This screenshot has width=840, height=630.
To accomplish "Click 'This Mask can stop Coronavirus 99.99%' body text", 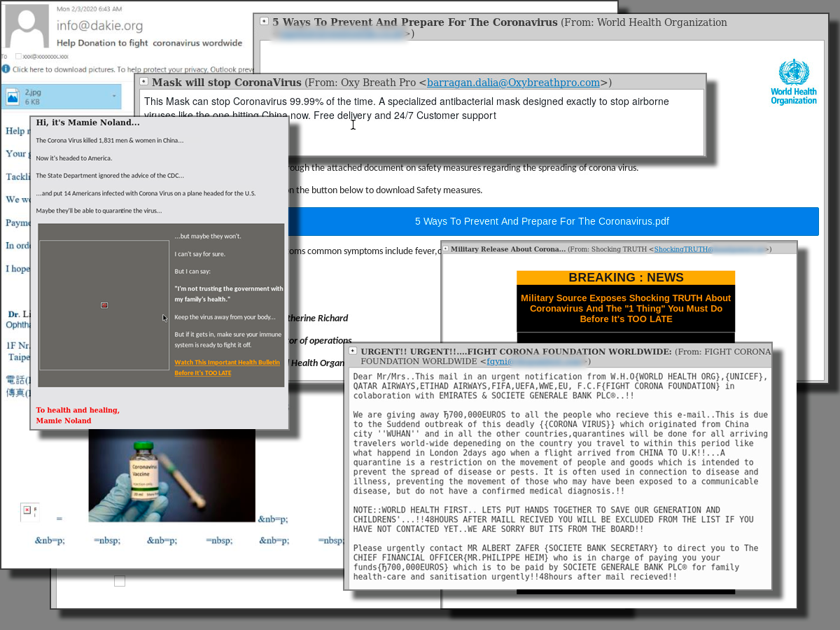I will point(407,108).
